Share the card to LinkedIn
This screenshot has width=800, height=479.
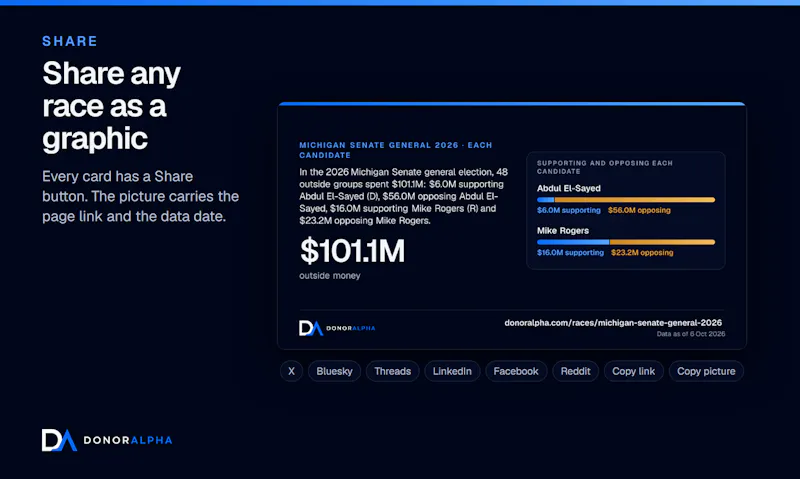[452, 371]
